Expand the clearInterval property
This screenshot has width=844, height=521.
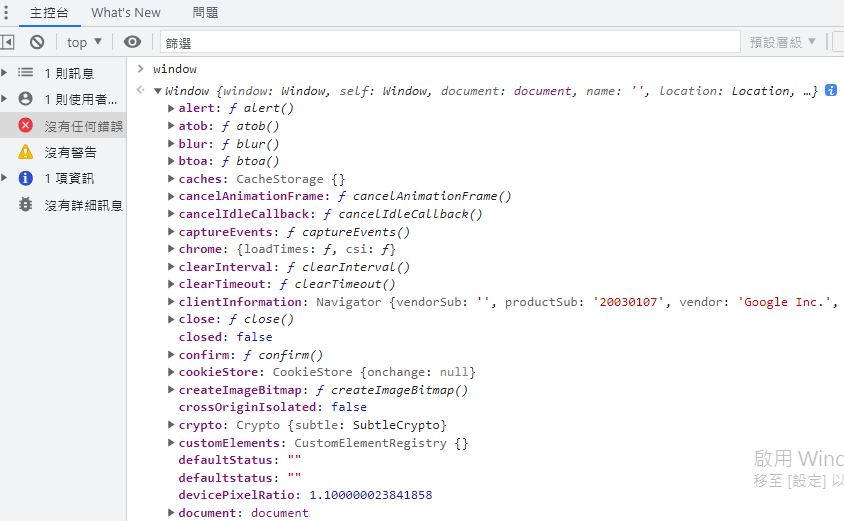point(171,267)
